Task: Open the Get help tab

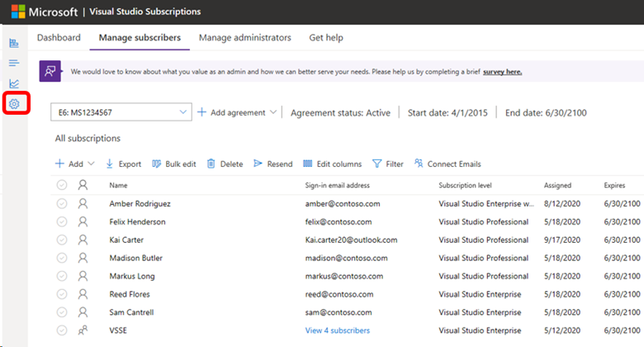Action: pyautogui.click(x=325, y=37)
